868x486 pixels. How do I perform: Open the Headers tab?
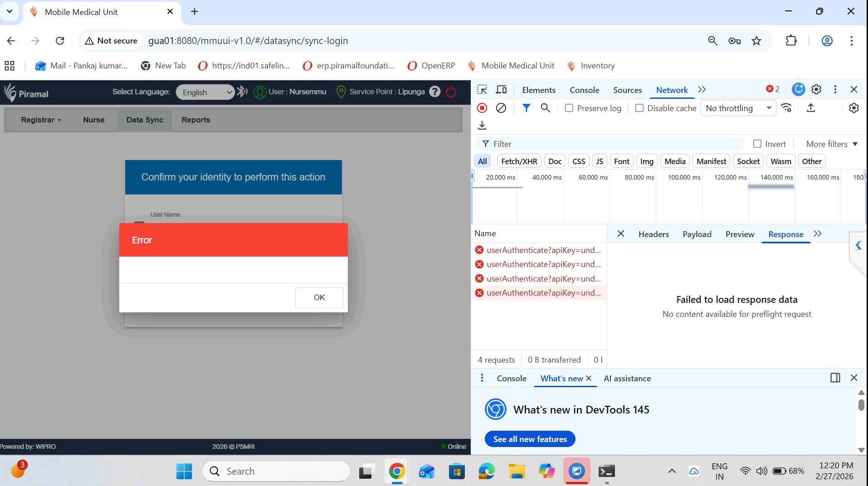[x=653, y=234]
